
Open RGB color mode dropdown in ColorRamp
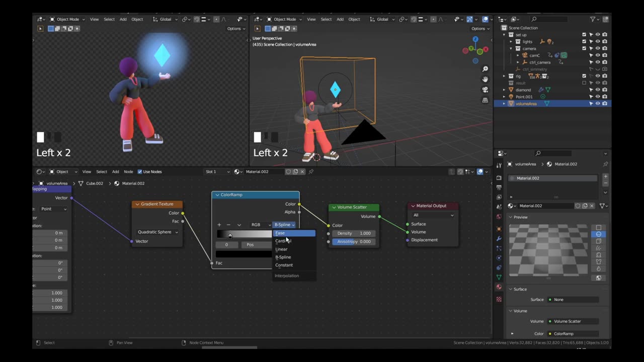pyautogui.click(x=260, y=225)
